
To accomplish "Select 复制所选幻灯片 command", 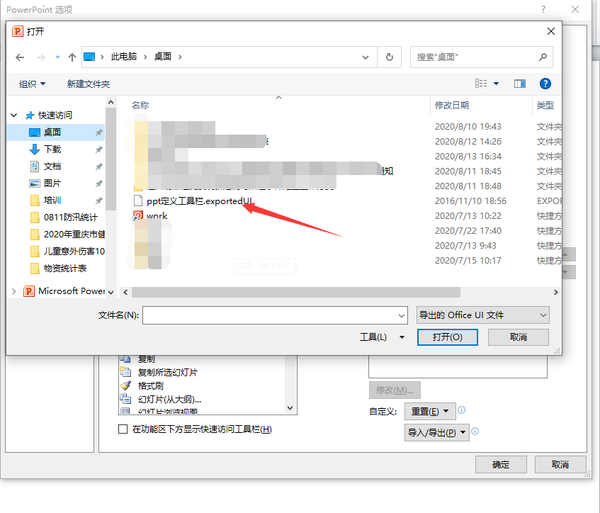I will 168,372.
